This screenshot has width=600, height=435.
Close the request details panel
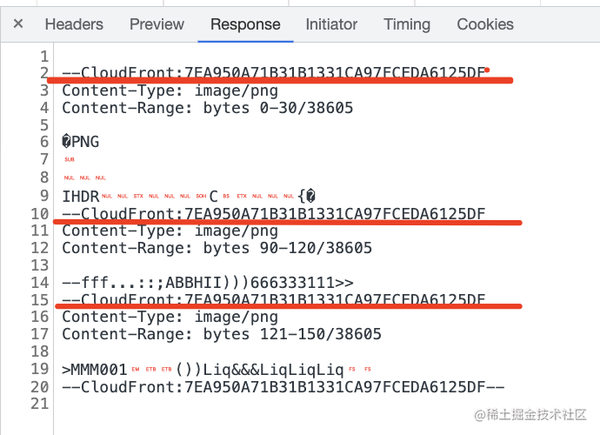[18, 24]
